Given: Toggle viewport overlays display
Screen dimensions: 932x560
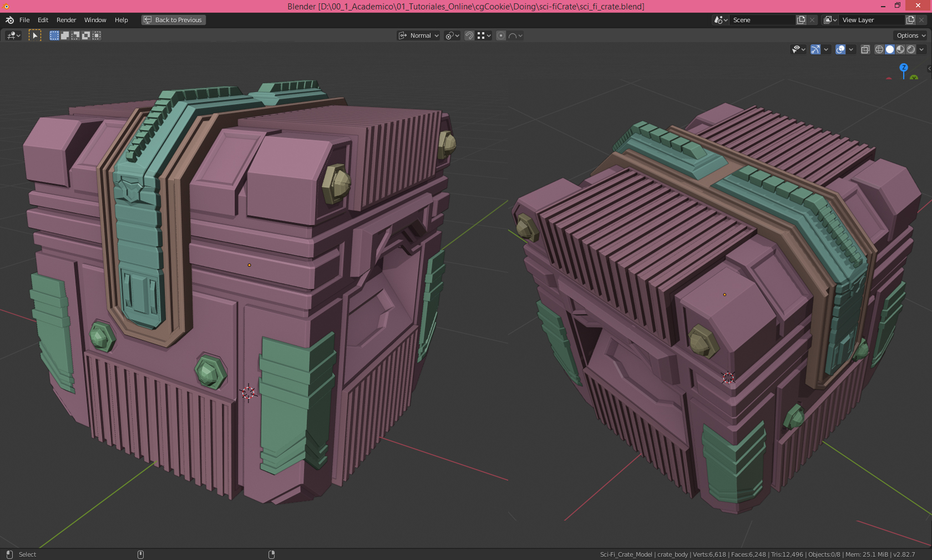Looking at the screenshot, I should tap(840, 49).
